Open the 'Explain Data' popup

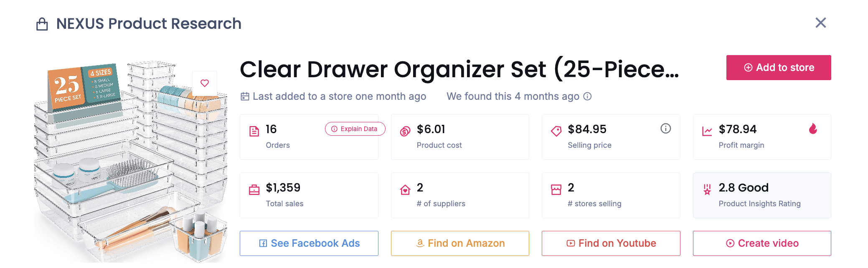click(x=355, y=129)
